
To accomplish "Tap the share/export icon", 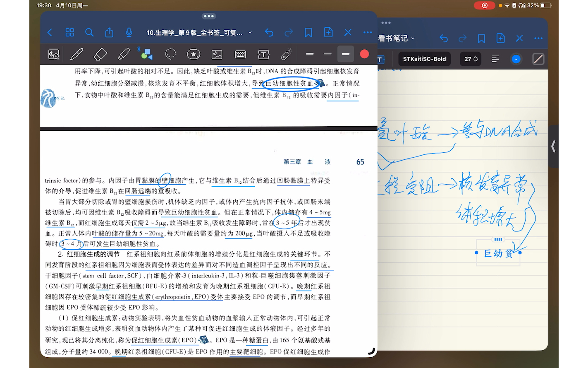I will point(109,32).
